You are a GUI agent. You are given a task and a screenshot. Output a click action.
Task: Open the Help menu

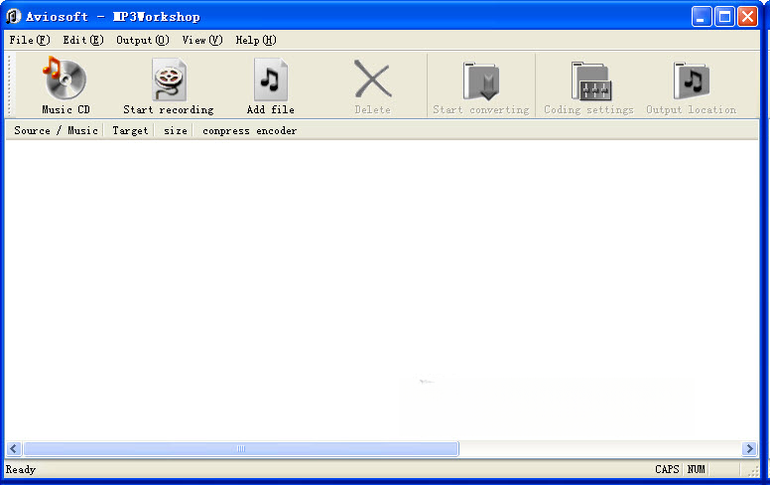pyautogui.click(x=256, y=40)
